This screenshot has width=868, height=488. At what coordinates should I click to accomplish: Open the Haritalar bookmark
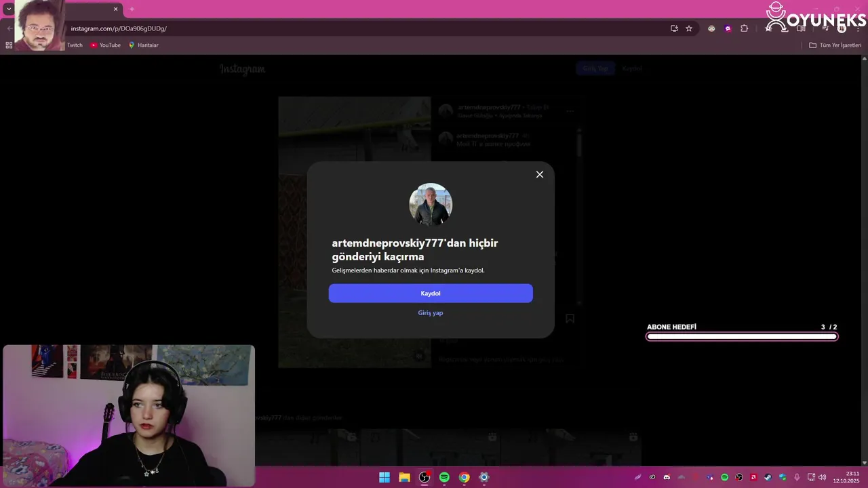pyautogui.click(x=143, y=45)
